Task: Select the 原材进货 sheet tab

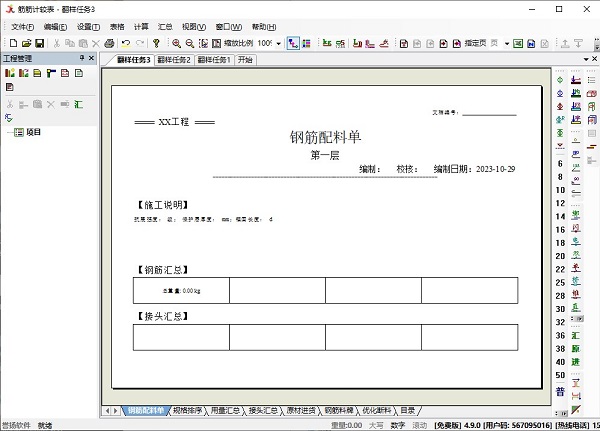Action: pyautogui.click(x=301, y=411)
